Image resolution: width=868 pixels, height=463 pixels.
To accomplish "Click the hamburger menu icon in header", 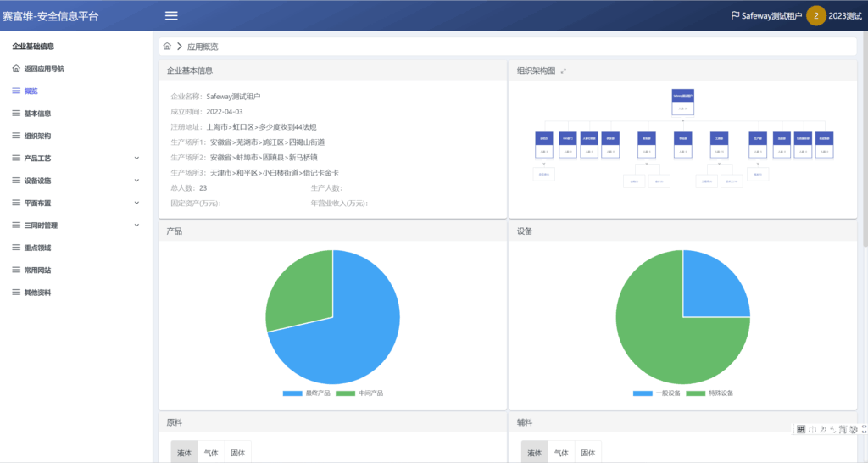I will 171,15.
